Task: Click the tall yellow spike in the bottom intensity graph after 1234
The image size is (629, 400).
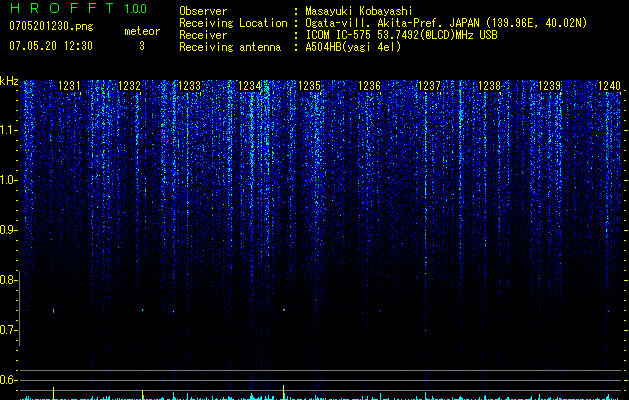Action: click(x=284, y=392)
